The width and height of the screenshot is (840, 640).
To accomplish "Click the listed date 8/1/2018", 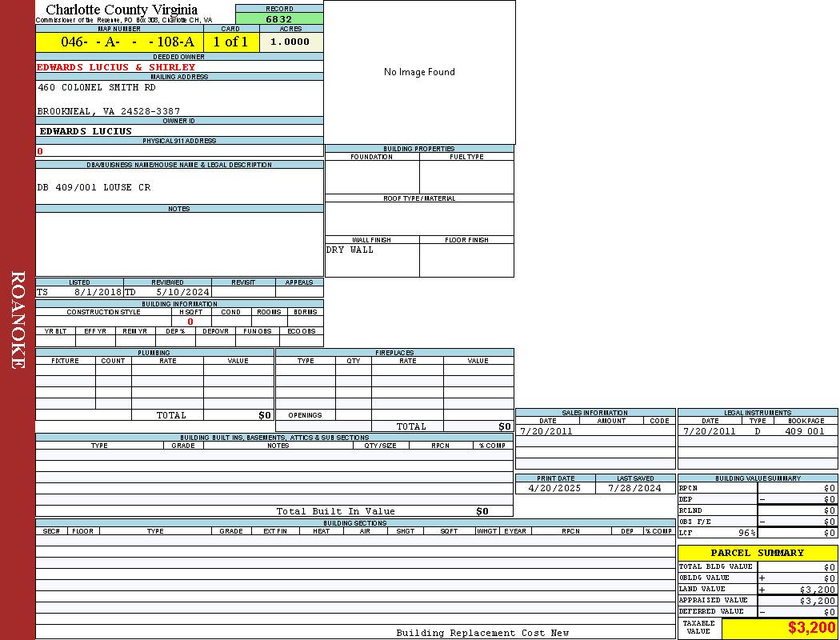I will (98, 292).
